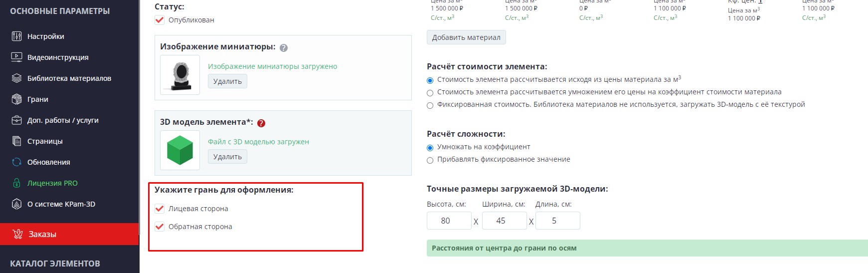Go to Страницы in the sidebar

[x=45, y=141]
